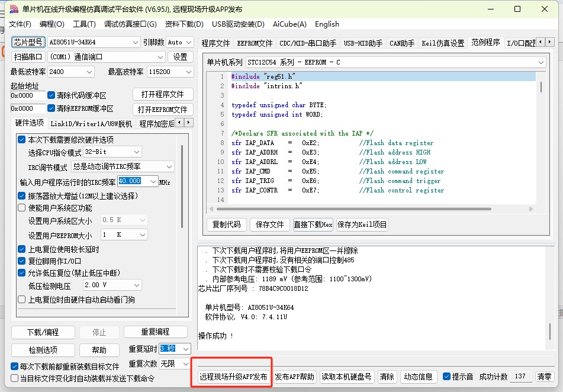Click 打开EEPROM文件 button
This screenshot has width=563, height=392.
pyautogui.click(x=163, y=109)
